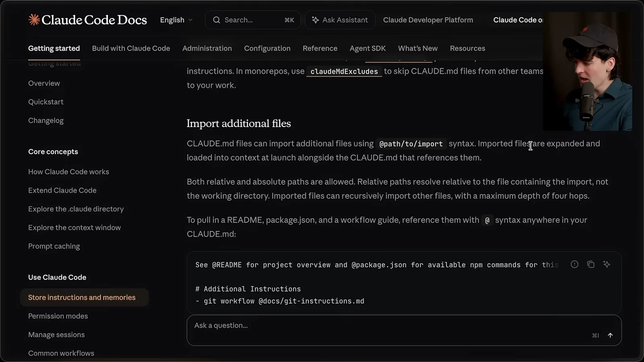
Task: Open the English language dropdown
Action: pos(176,20)
